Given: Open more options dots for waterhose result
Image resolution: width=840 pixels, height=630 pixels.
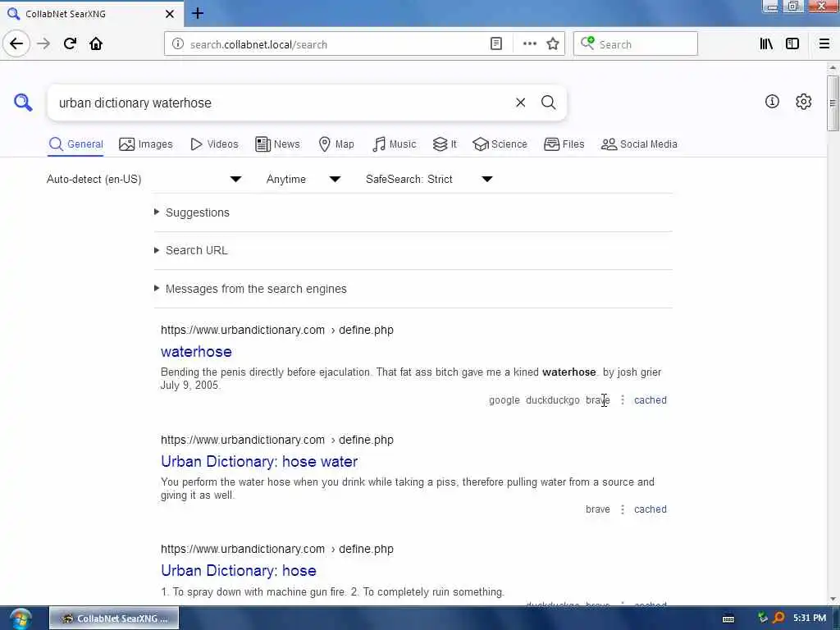Looking at the screenshot, I should pos(622,399).
